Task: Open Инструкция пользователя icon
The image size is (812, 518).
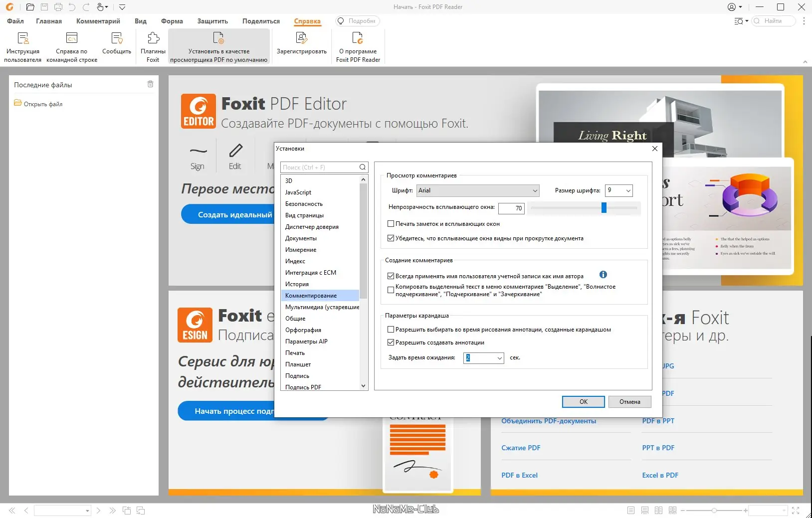Action: click(x=23, y=38)
